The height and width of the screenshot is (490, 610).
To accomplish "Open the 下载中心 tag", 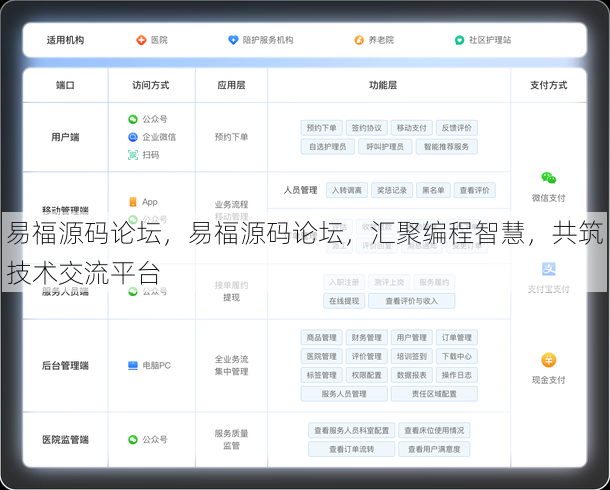I will (x=457, y=356).
